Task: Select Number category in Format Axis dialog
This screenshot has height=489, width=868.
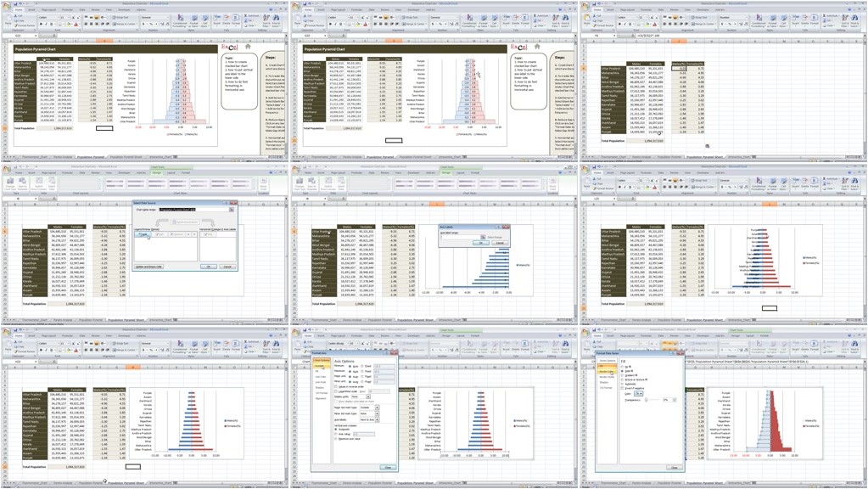Action: 321,366
